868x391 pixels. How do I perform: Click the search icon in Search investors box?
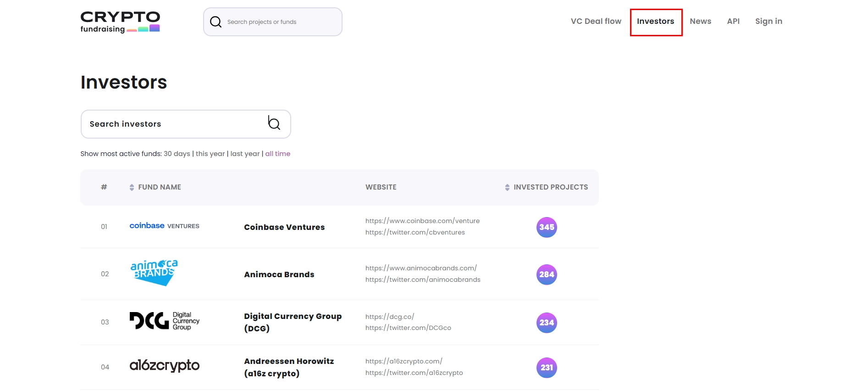click(274, 123)
